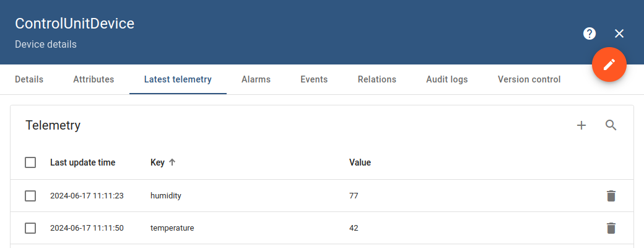
Task: Open telemetry search magnifier icon
Action: click(611, 125)
